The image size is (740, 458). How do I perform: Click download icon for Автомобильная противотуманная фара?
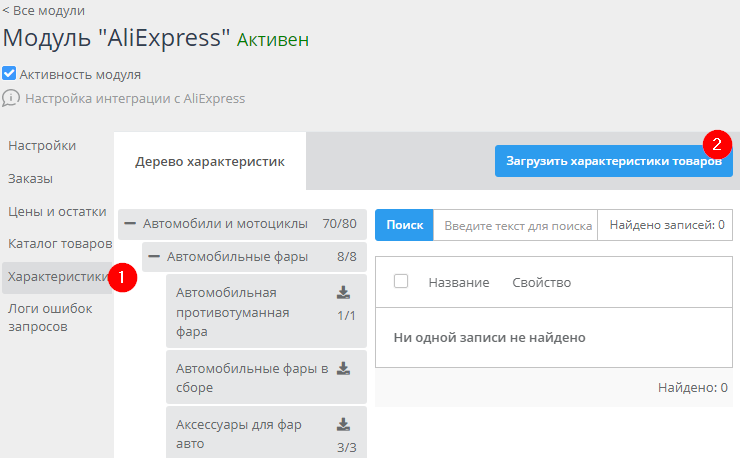click(x=343, y=293)
